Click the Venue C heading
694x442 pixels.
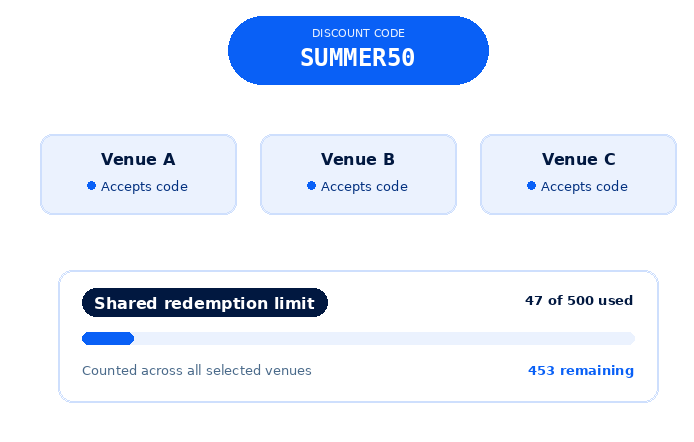[x=578, y=159]
